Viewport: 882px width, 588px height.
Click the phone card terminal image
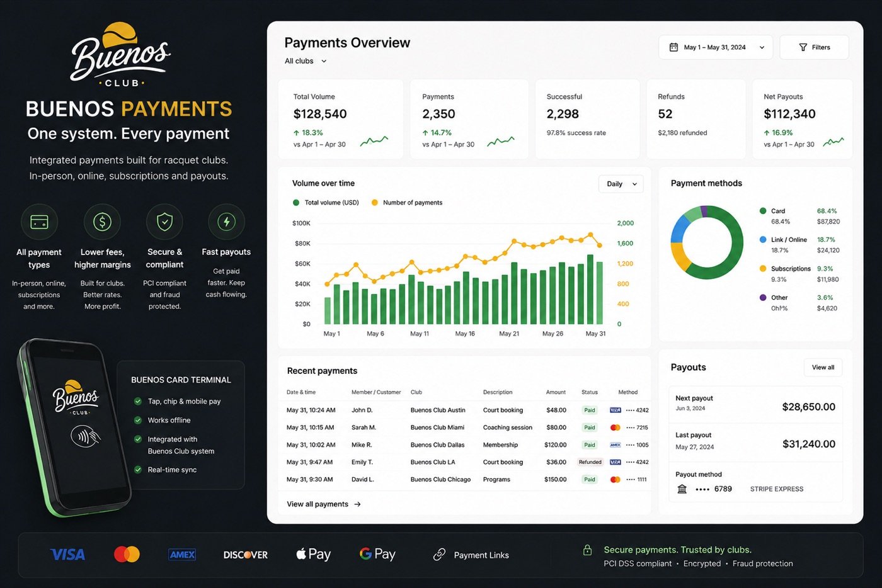[74, 427]
